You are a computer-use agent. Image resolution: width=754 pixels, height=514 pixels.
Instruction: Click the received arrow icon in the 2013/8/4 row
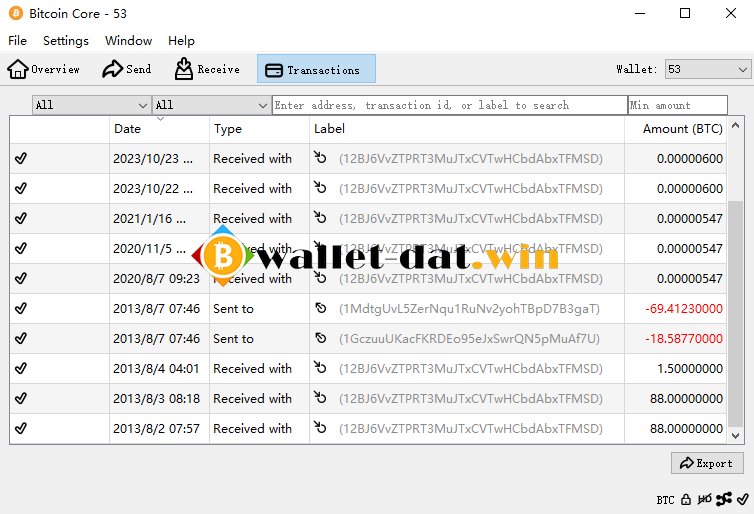coord(320,367)
